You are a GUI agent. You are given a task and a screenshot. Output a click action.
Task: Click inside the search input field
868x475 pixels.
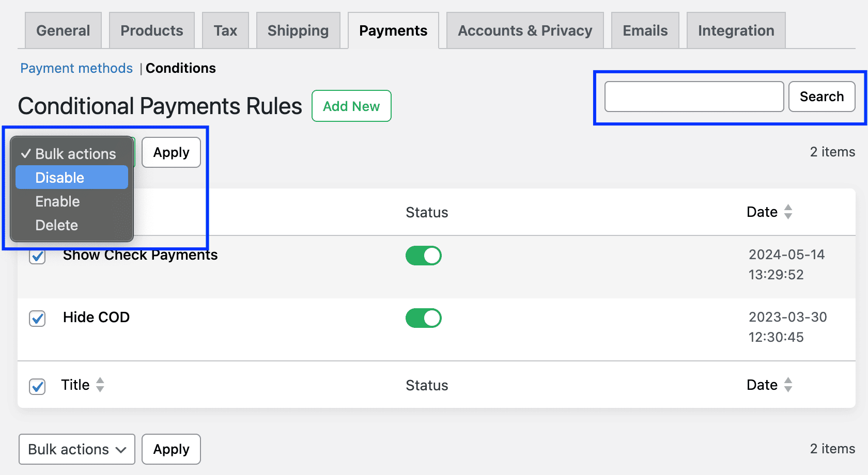click(x=694, y=97)
